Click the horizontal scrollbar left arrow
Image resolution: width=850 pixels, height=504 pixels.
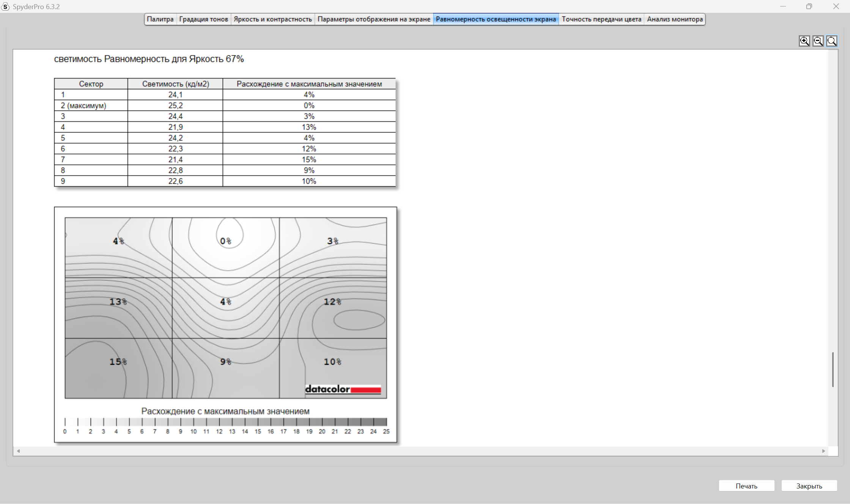(18, 451)
